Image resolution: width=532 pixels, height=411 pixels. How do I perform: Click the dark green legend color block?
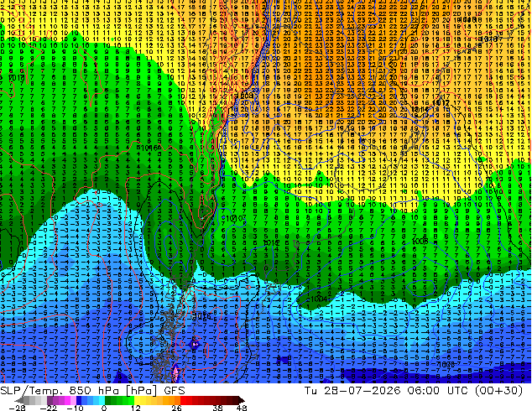(108, 400)
